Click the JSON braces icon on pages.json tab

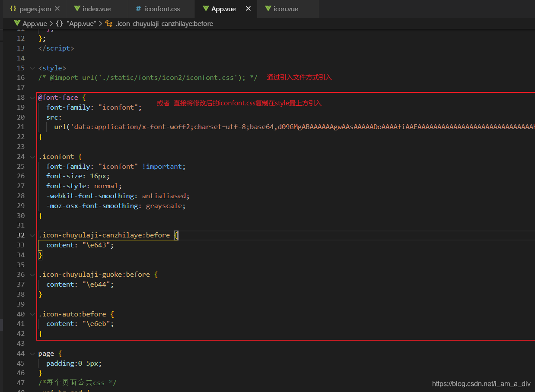[x=13, y=9]
